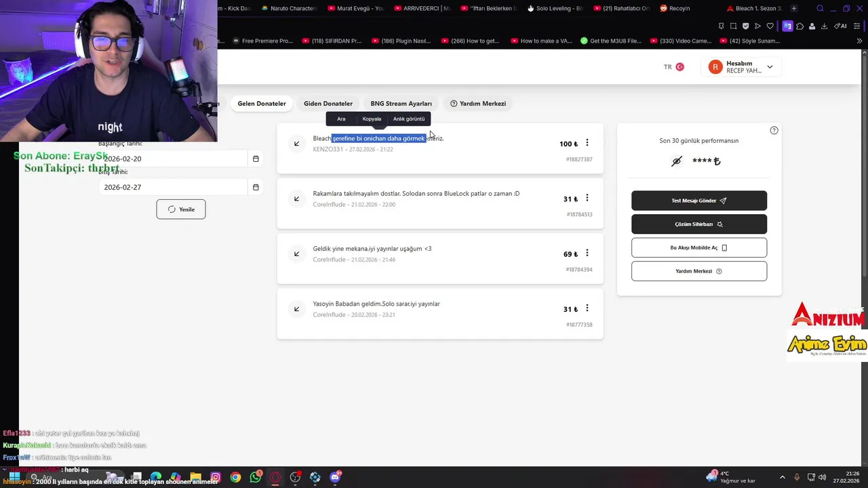Open Discord from the taskbar
This screenshot has width=868, height=488.
(x=335, y=477)
